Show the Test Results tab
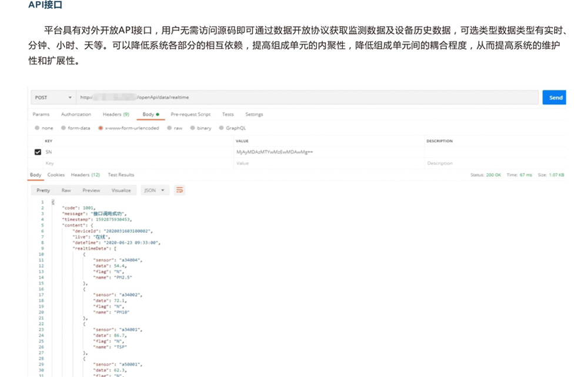588x377 pixels. coord(121,175)
